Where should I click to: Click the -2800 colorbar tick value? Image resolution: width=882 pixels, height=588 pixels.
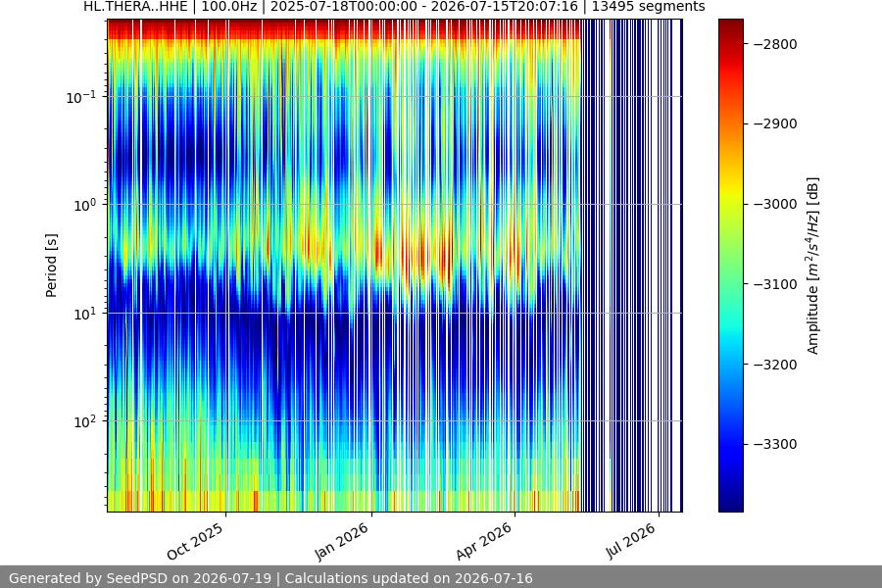[x=774, y=44]
